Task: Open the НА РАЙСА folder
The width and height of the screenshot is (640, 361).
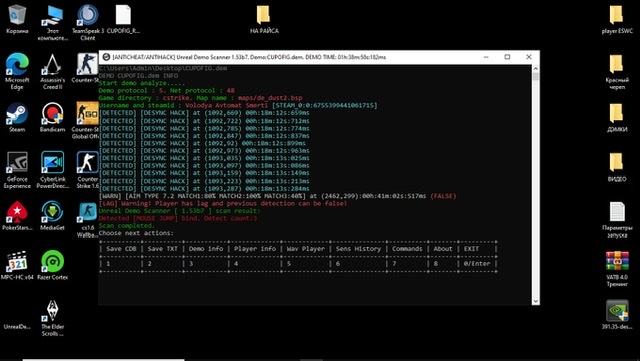Action: 264,19
